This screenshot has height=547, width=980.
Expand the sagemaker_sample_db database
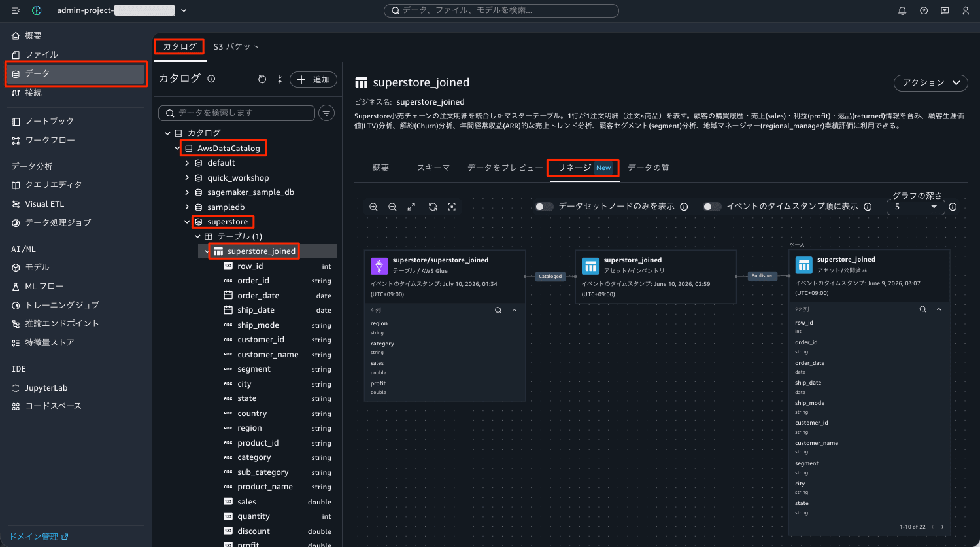pyautogui.click(x=187, y=192)
